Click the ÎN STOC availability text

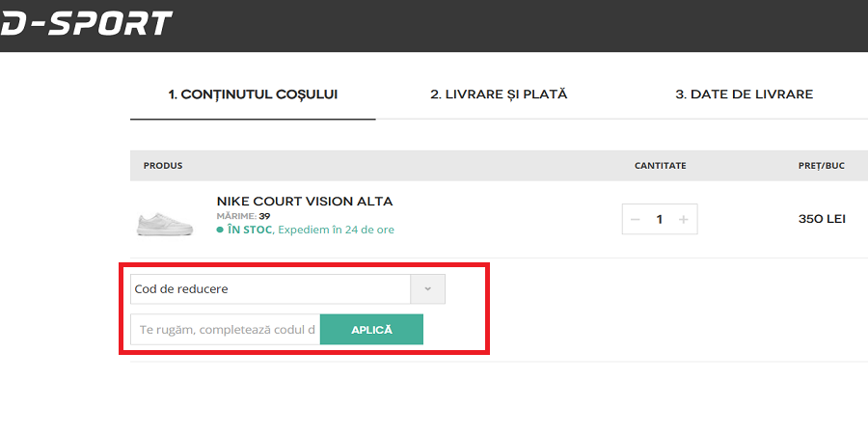click(x=250, y=231)
